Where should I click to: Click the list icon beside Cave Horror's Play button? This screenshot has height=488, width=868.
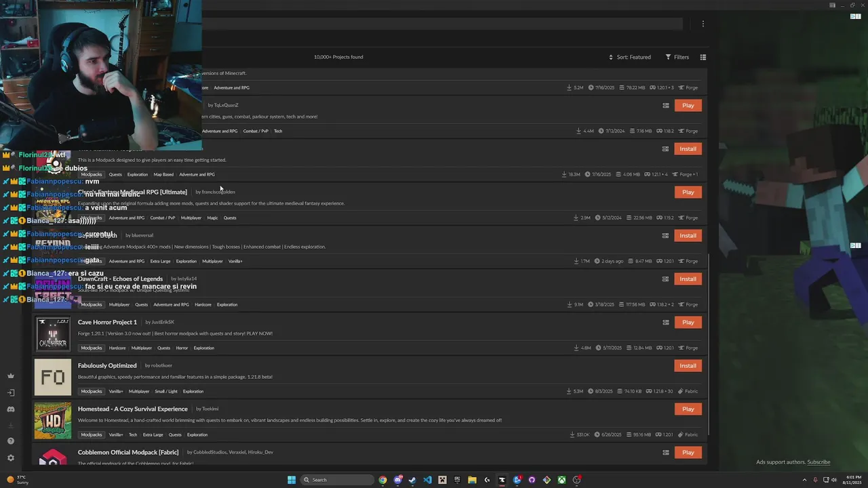pos(666,322)
